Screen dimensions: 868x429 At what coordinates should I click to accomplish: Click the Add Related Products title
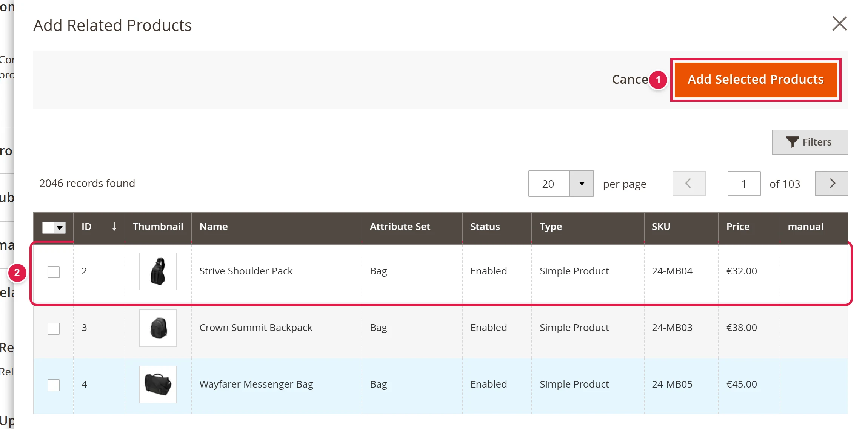[112, 25]
